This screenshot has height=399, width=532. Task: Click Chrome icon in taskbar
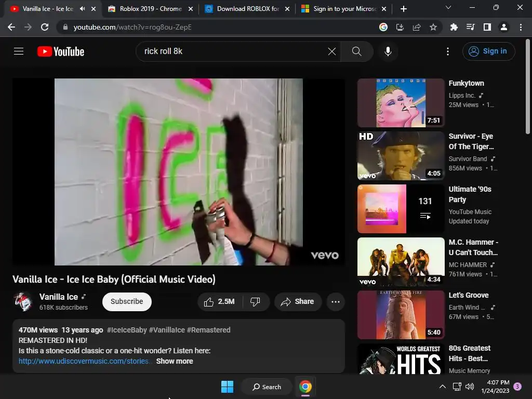305,387
